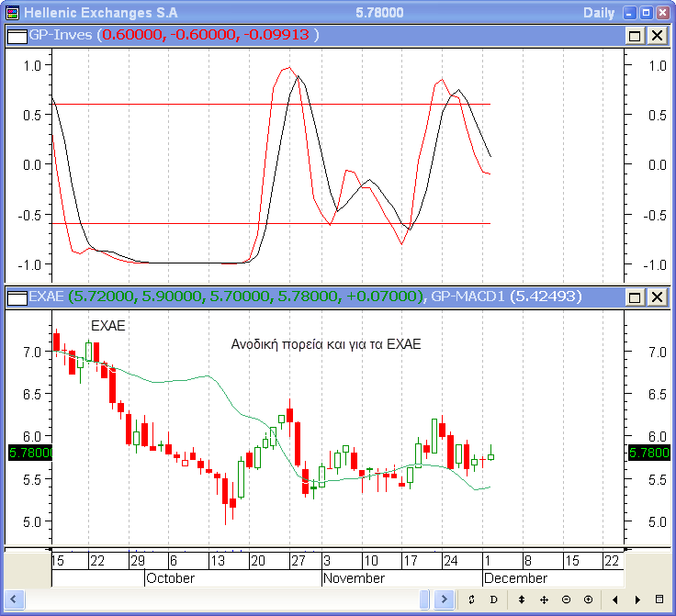Open the EXAE pane menu icon
Viewport: 676px width, 616px height.
pyautogui.click(x=16, y=297)
